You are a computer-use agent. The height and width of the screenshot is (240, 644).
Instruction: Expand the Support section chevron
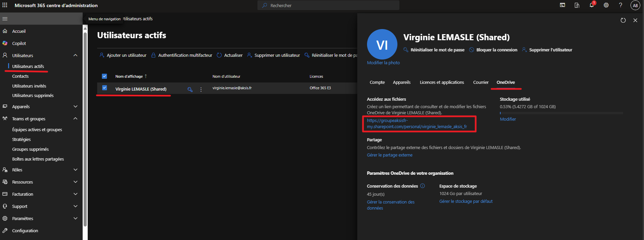point(75,206)
